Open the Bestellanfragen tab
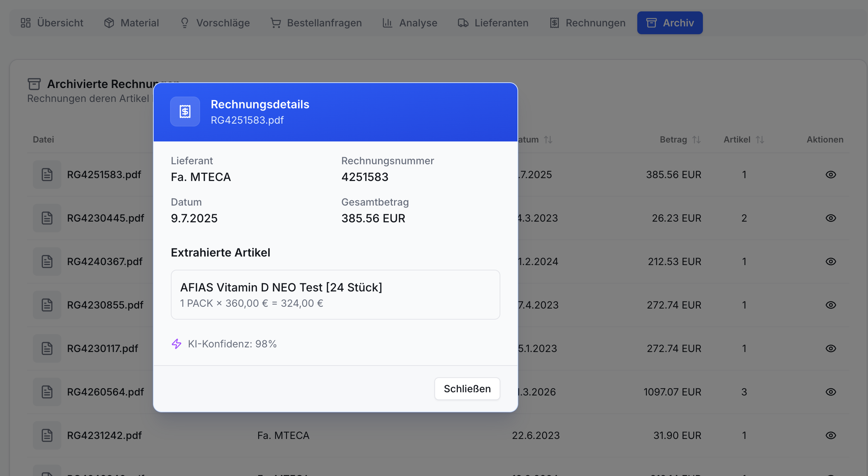The height and width of the screenshot is (476, 868). (316, 23)
